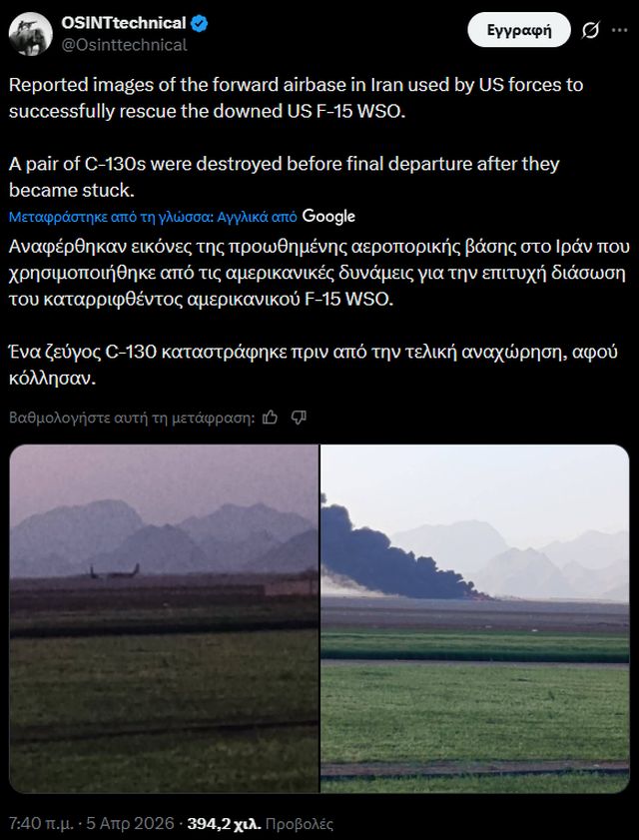The height and width of the screenshot is (840, 639).
Task: Open the @Osinttechnical handle link
Action: pyautogui.click(x=124, y=45)
